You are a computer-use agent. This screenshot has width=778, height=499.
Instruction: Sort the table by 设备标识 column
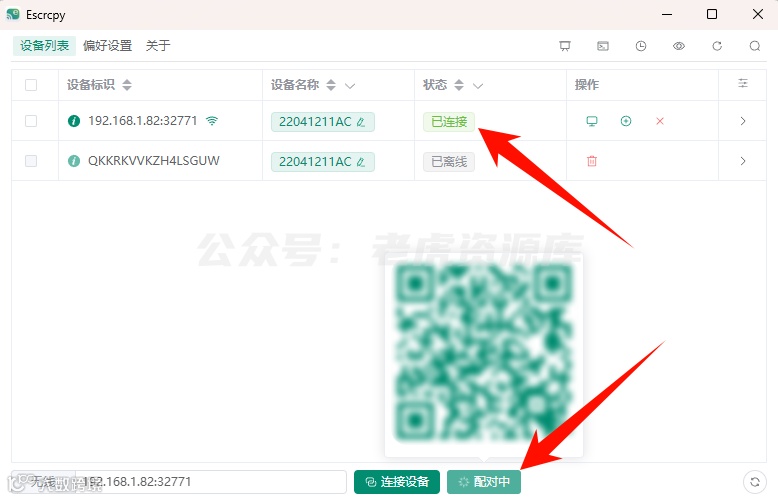point(127,85)
